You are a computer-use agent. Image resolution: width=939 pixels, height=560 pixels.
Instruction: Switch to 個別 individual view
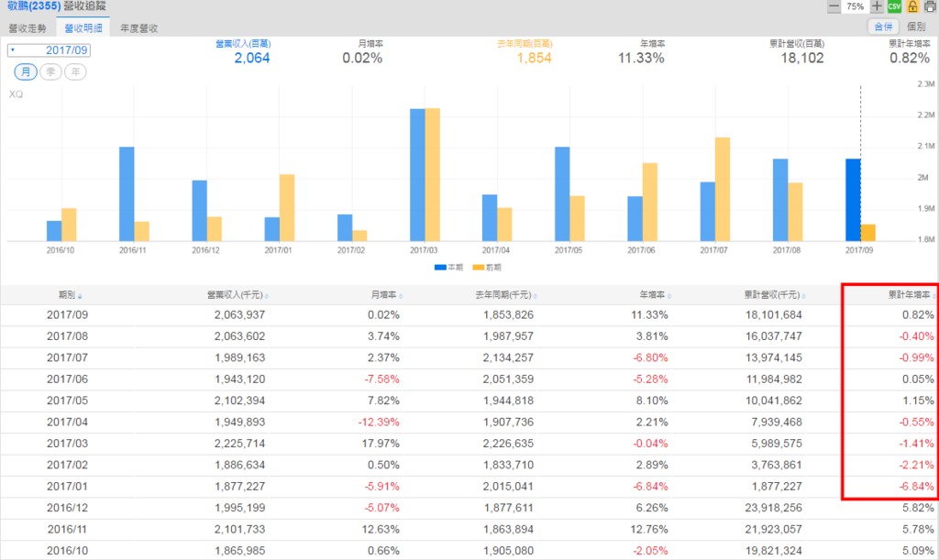pyautogui.click(x=916, y=27)
